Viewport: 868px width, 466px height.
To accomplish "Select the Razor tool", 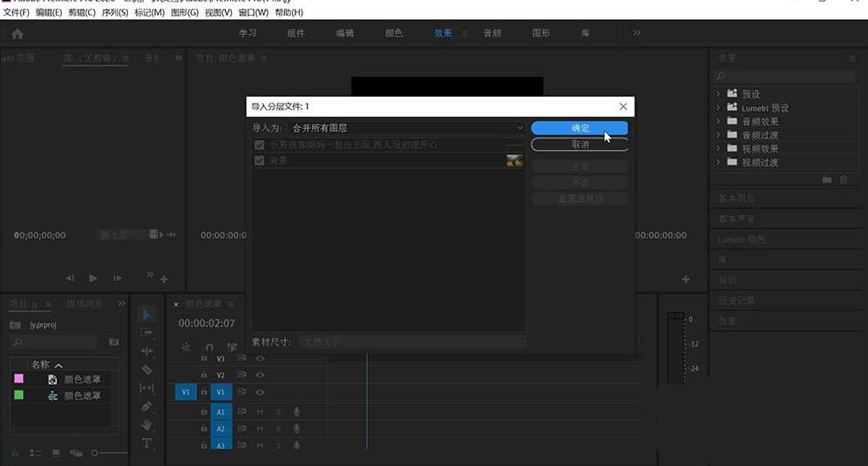I will coord(146,369).
